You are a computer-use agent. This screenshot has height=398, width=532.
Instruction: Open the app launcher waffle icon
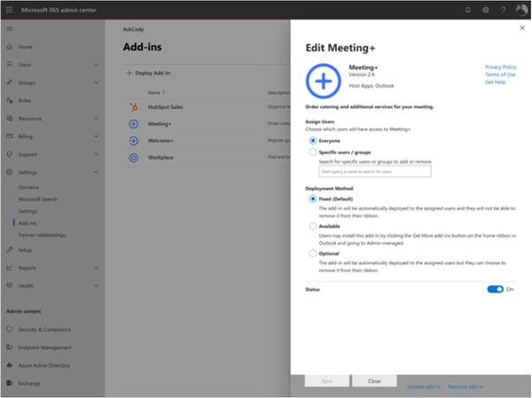(x=9, y=10)
